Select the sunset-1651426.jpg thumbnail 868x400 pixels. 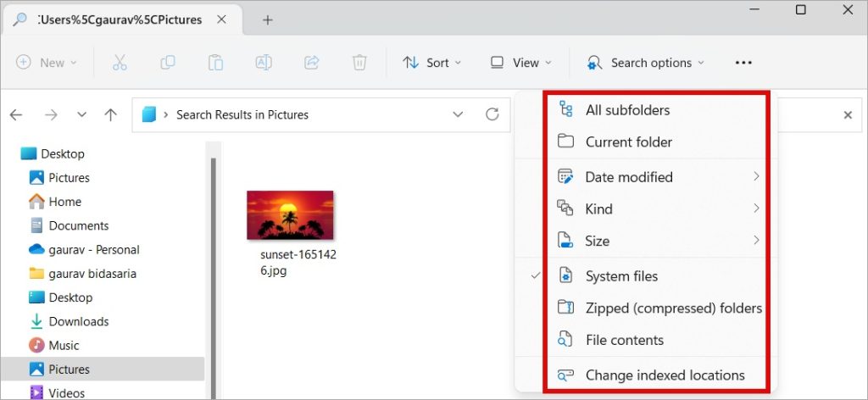(290, 215)
